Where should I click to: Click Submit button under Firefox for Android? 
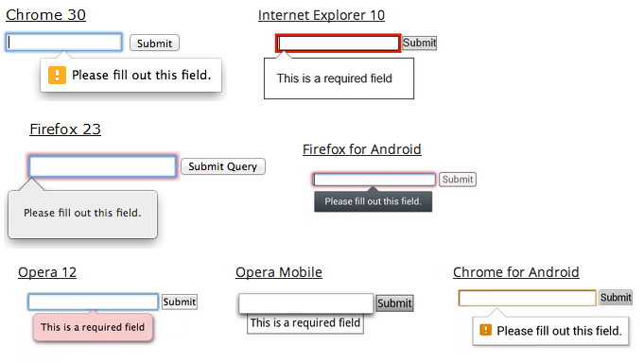458,180
